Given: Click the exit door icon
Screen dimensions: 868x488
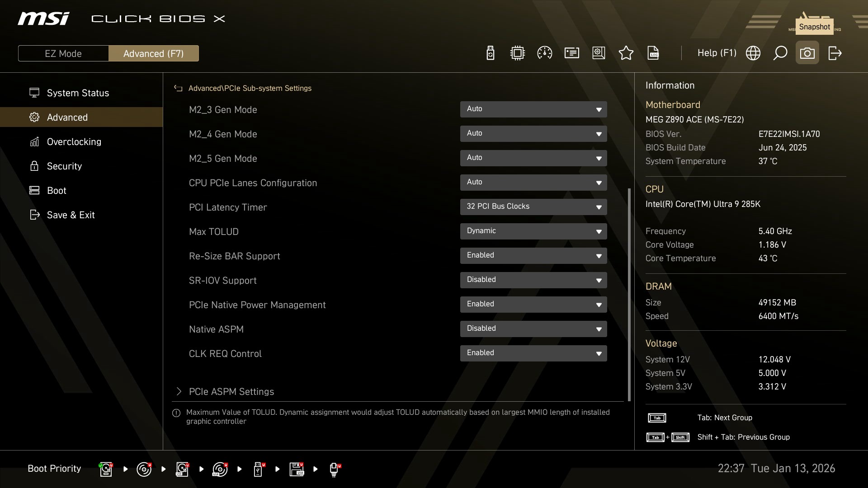Looking at the screenshot, I should (835, 53).
